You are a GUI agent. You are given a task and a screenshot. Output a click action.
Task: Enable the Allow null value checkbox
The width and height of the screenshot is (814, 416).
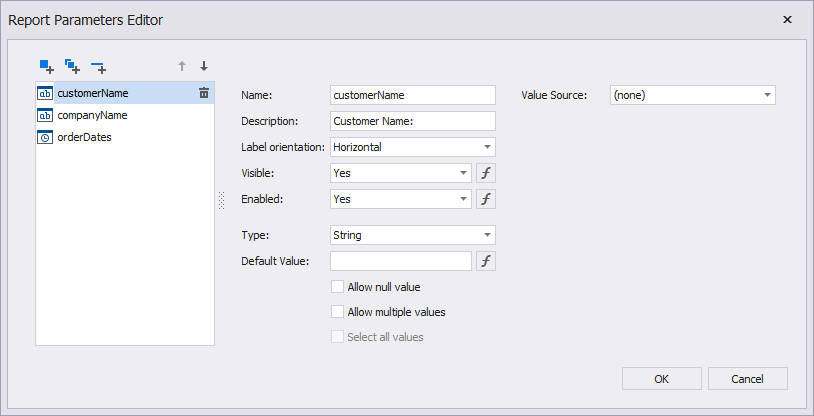tap(337, 287)
